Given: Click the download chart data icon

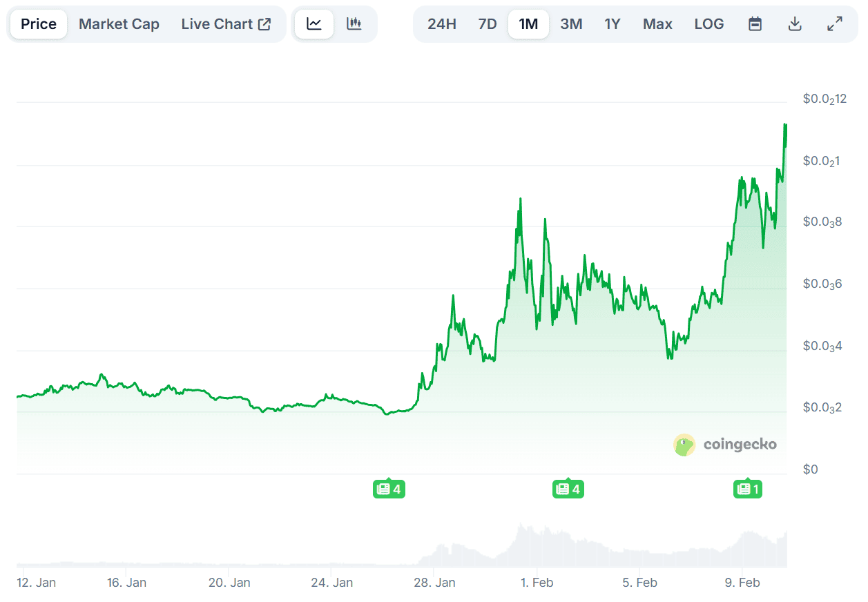Looking at the screenshot, I should click(x=795, y=23).
